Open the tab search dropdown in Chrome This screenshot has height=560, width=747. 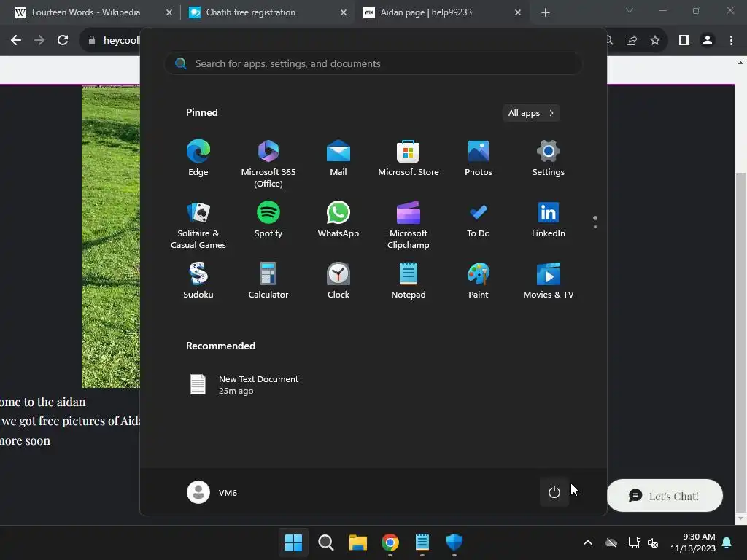[630, 10]
